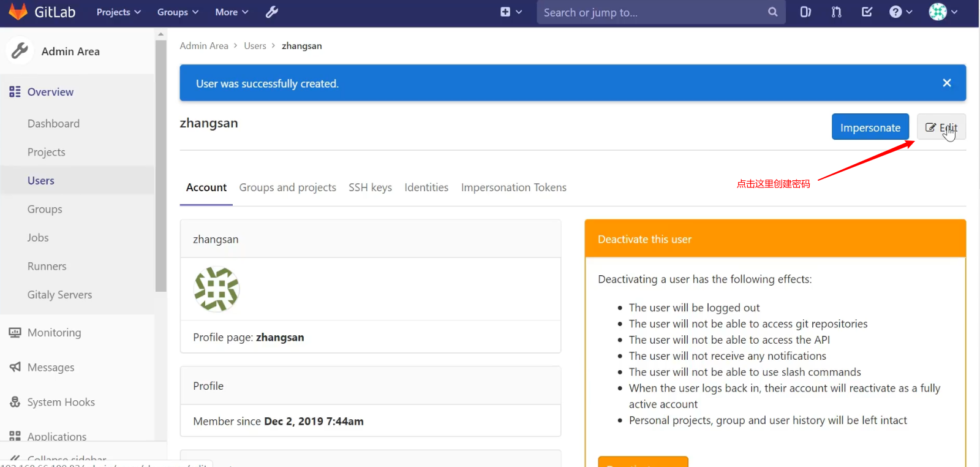Expand the More navbar dropdown
The image size is (980, 467).
pos(232,12)
